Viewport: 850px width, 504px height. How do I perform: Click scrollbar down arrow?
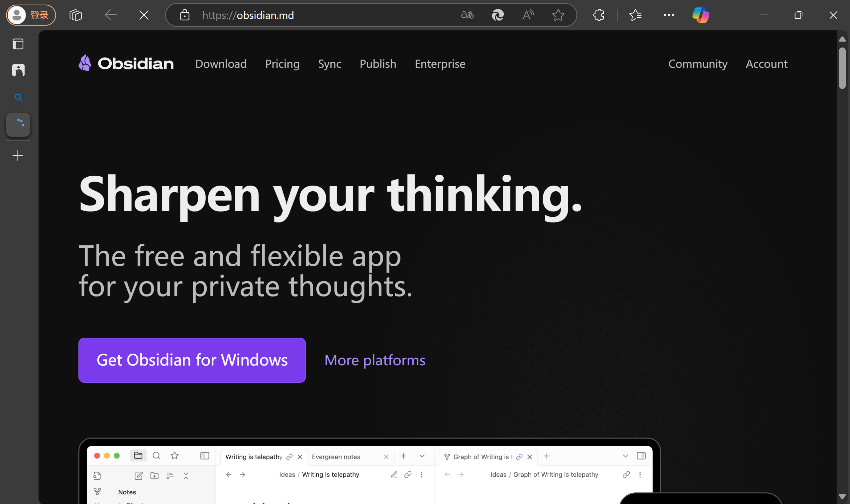[842, 496]
